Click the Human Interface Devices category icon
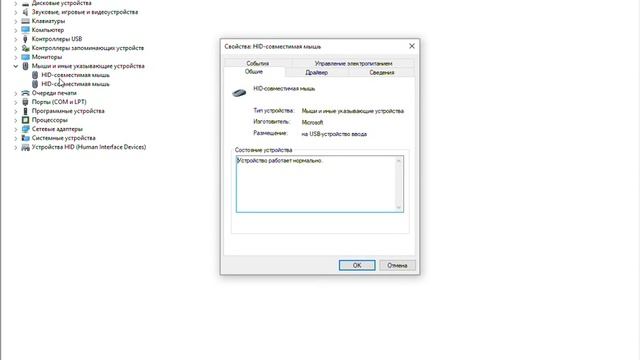This screenshot has width=640, height=360. (25, 147)
